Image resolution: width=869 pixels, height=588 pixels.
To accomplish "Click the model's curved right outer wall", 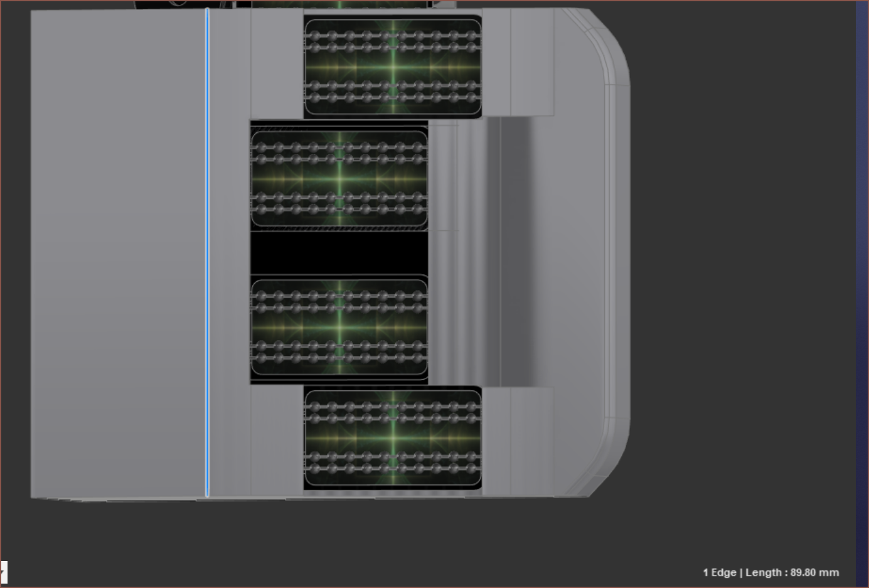I will (x=618, y=251).
